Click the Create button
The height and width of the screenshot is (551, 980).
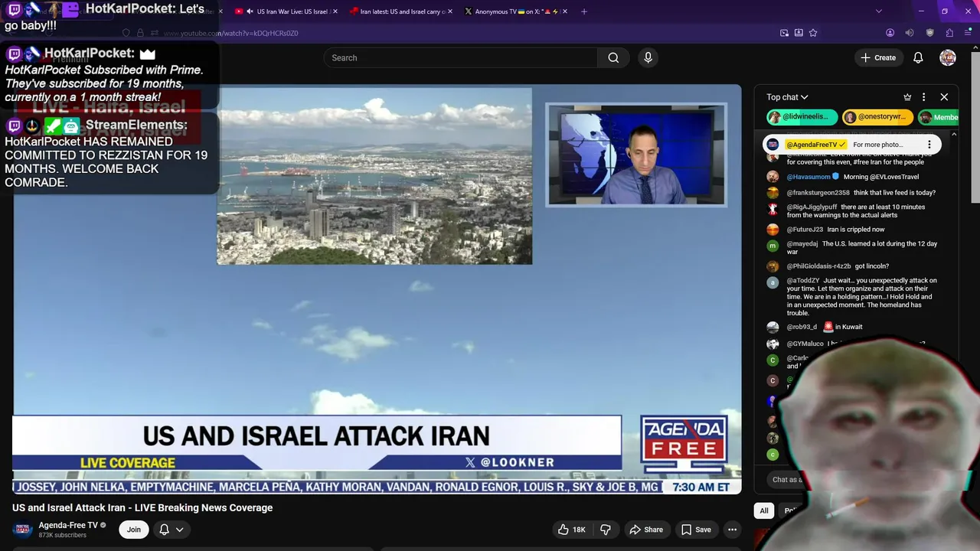[878, 57]
